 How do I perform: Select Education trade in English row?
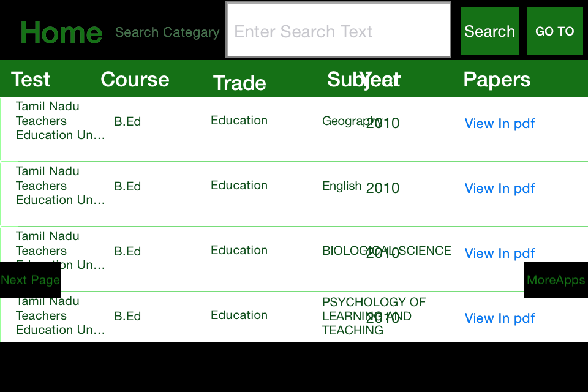(239, 186)
